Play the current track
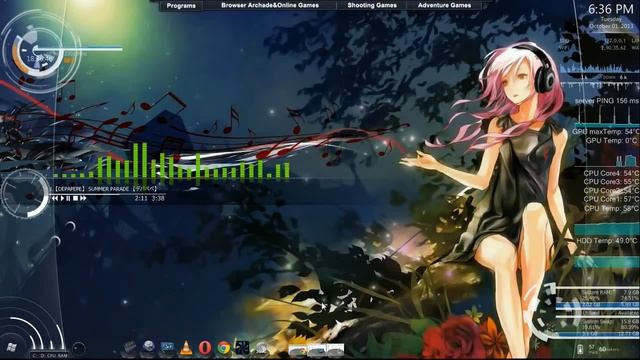Image resolution: width=640 pixels, height=360 pixels. point(62,198)
